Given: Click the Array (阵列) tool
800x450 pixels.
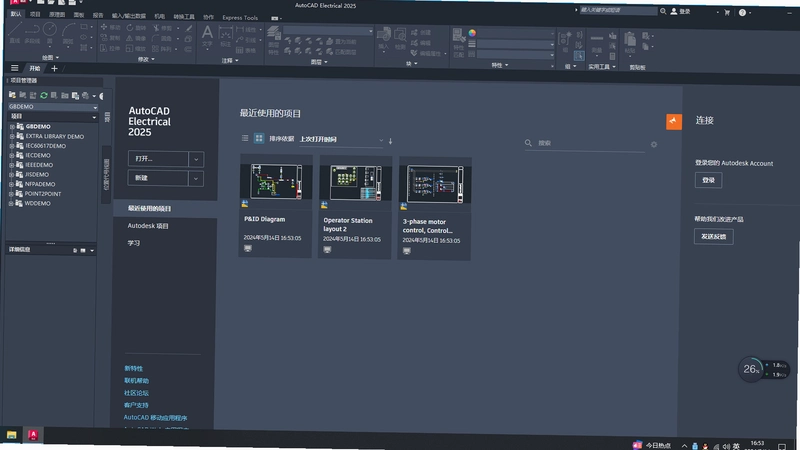Looking at the screenshot, I should coord(163,49).
